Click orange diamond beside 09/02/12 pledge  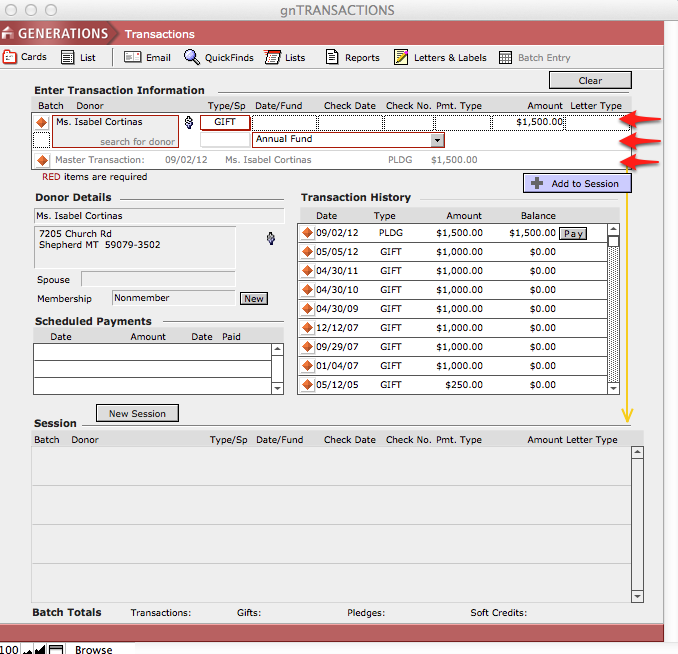(308, 233)
